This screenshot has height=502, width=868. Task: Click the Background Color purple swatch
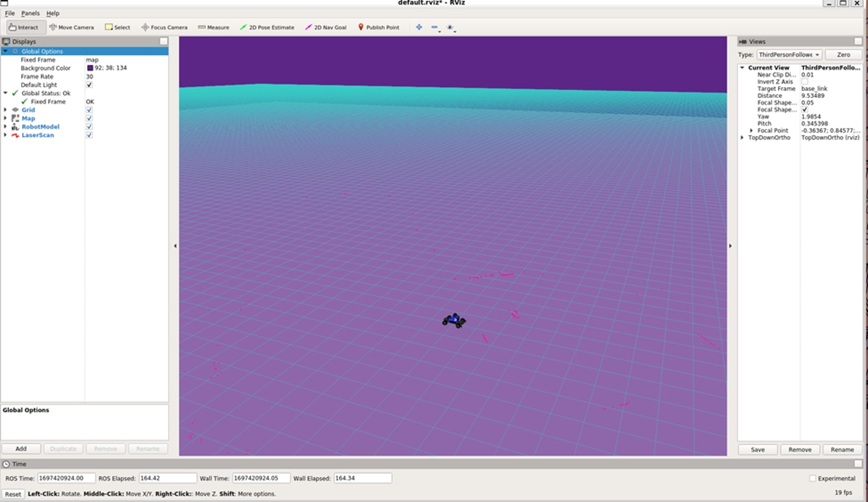[90, 68]
